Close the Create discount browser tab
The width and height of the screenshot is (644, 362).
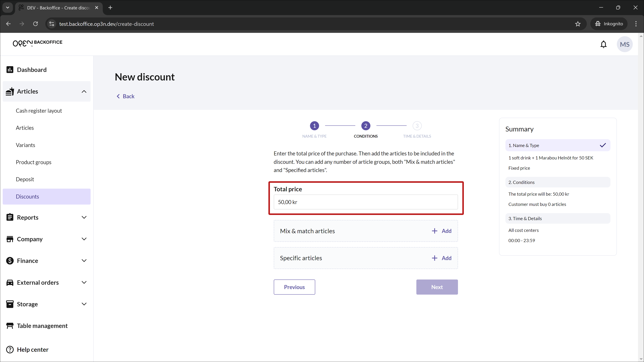(96, 8)
